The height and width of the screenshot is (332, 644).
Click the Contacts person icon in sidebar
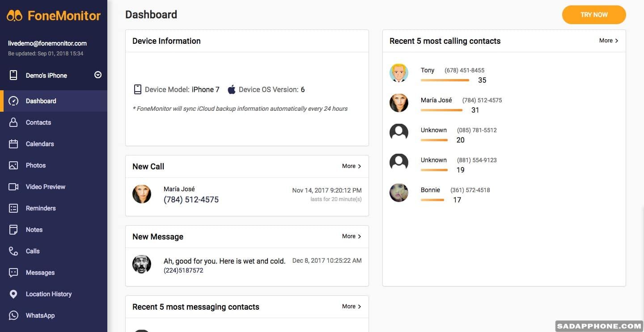tap(13, 122)
